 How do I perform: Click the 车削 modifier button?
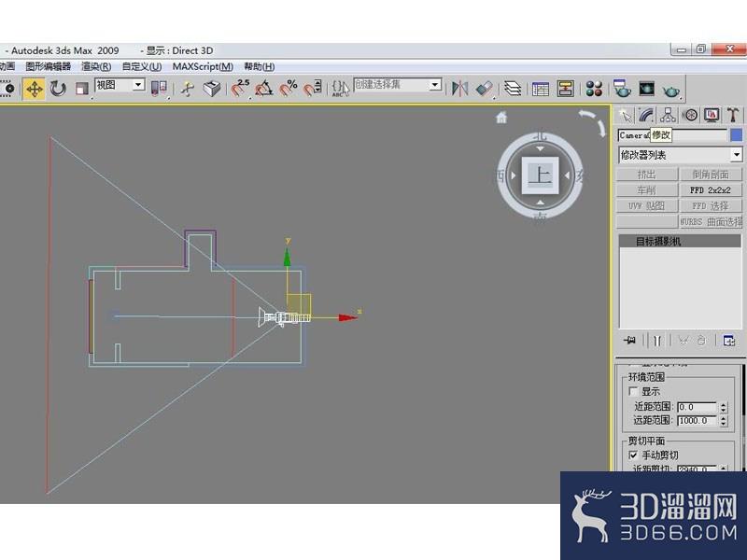(x=647, y=190)
